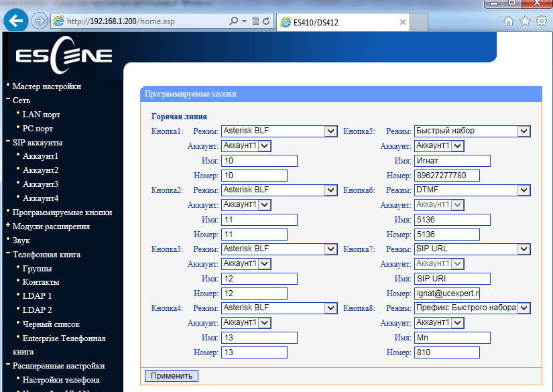Select the ES410/DS412 browser tab
553x392 pixels.
pos(343,22)
